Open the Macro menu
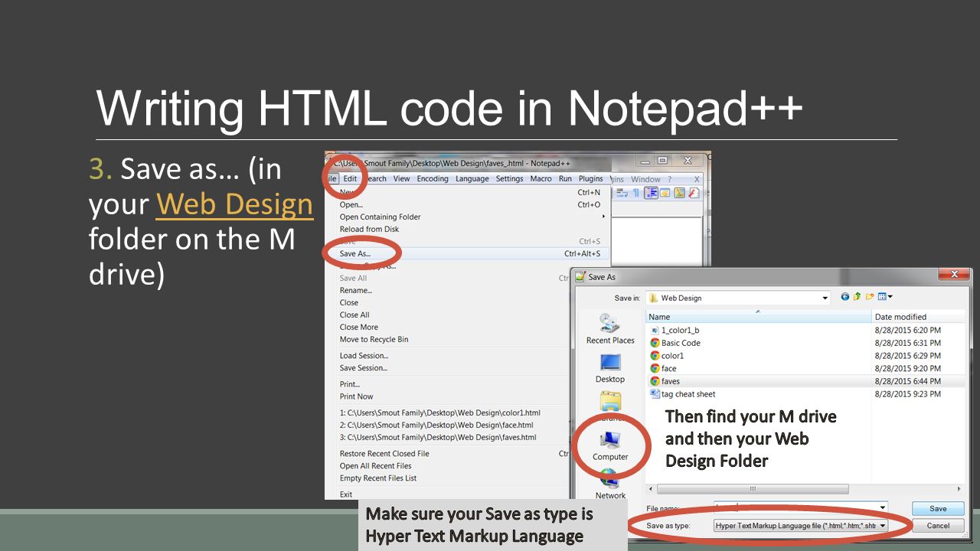 [x=541, y=179]
